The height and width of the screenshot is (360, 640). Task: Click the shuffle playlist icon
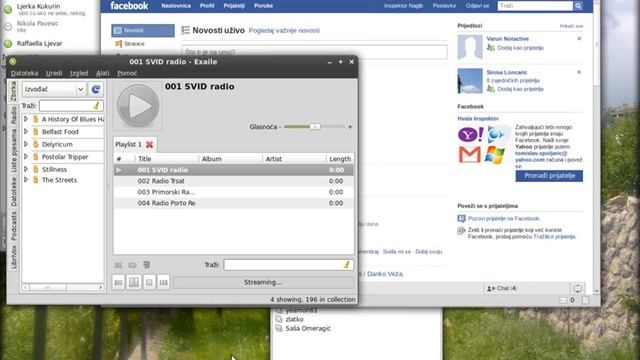click(x=118, y=265)
